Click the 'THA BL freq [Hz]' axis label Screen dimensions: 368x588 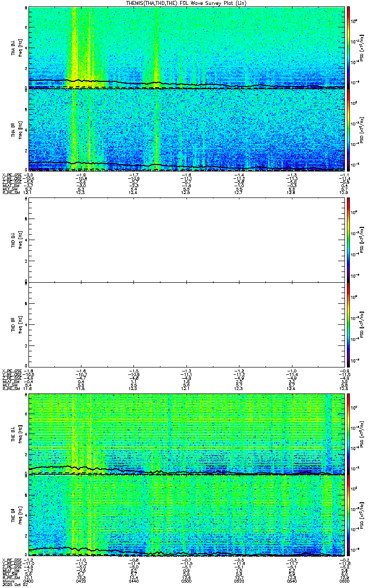(x=17, y=48)
